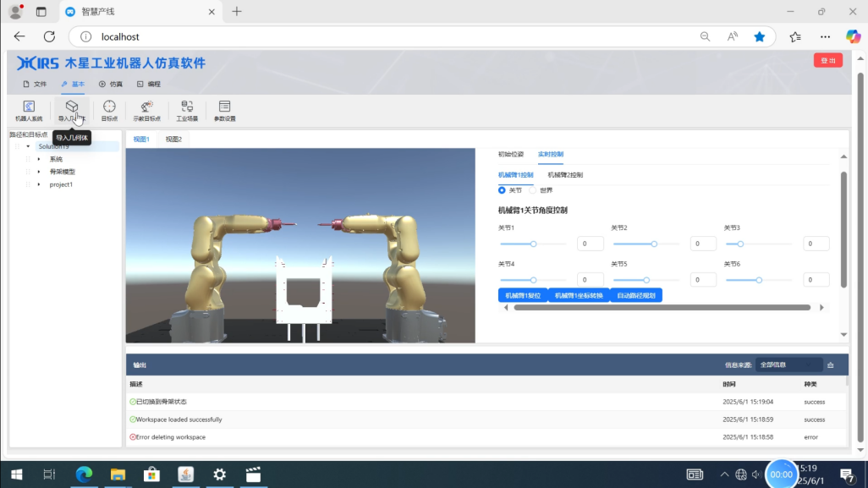868x488 pixels.
Task: Expand the 骨架模型 tree node
Action: pyautogui.click(x=39, y=172)
